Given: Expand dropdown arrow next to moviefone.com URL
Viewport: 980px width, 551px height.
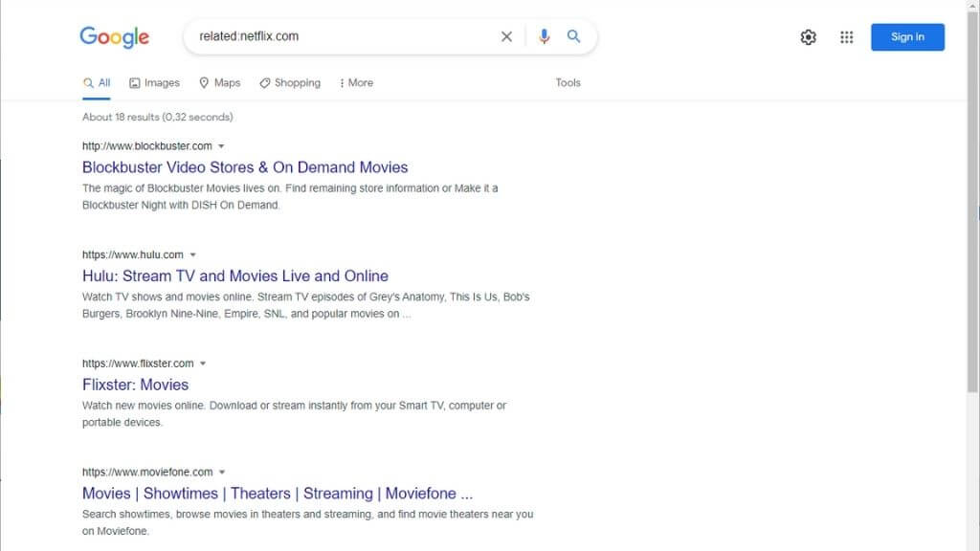Looking at the screenshot, I should [222, 473].
